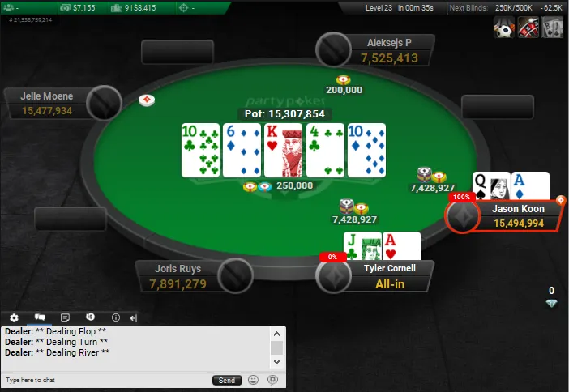
Task: Click the info circle icon
Action: tap(116, 317)
